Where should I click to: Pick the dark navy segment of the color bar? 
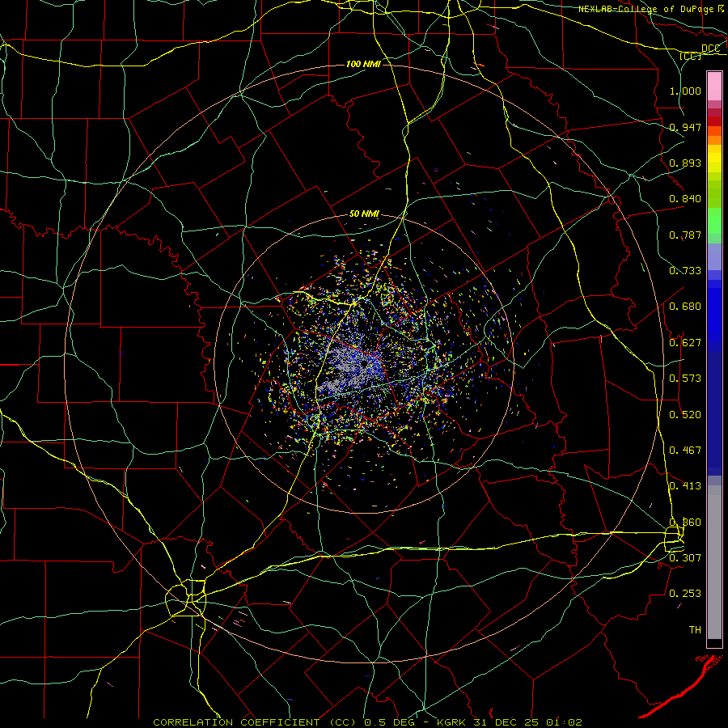coord(714,413)
